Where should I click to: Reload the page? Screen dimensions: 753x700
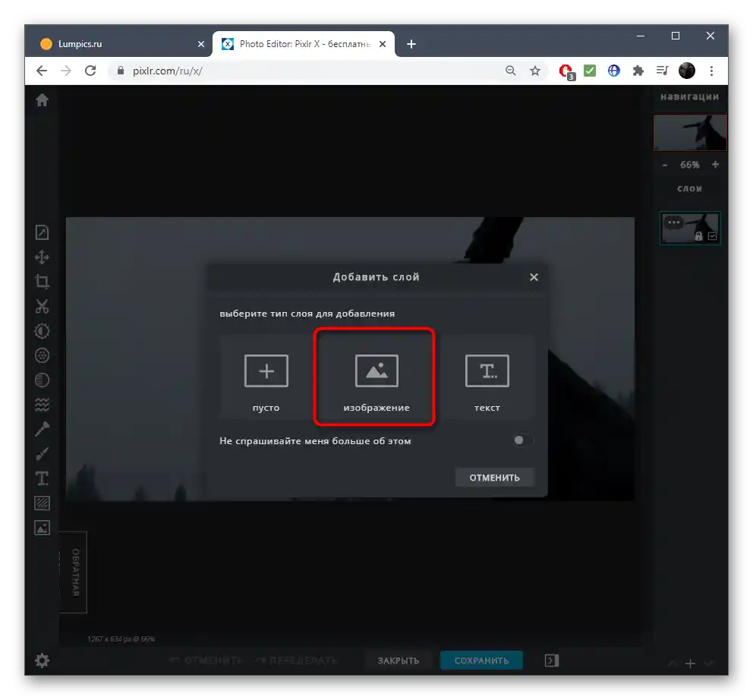pos(90,71)
